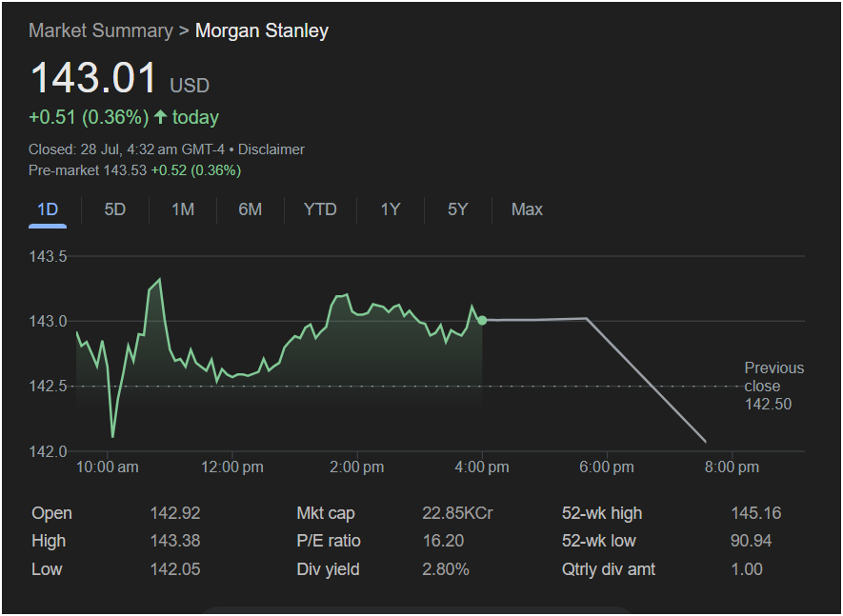843x616 pixels.
Task: Click the Div yield label
Action: pos(328,569)
